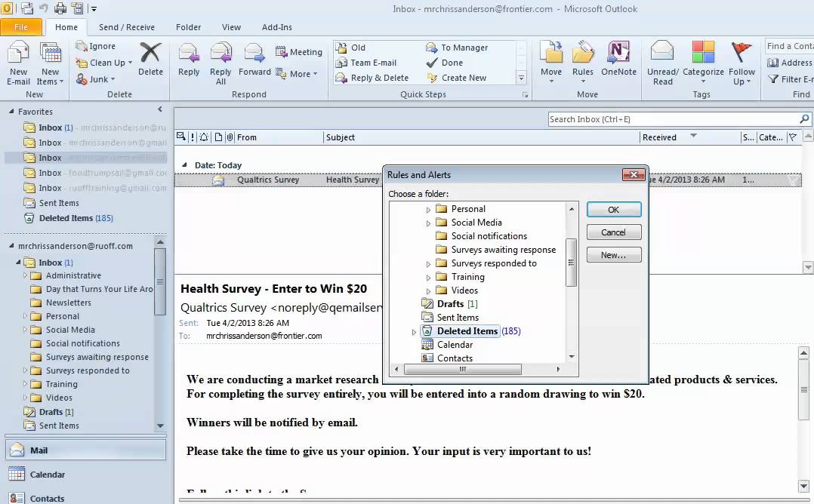Screen dimensions: 814x504
Task: Expand the Quick Steps gallery
Action: [521, 78]
